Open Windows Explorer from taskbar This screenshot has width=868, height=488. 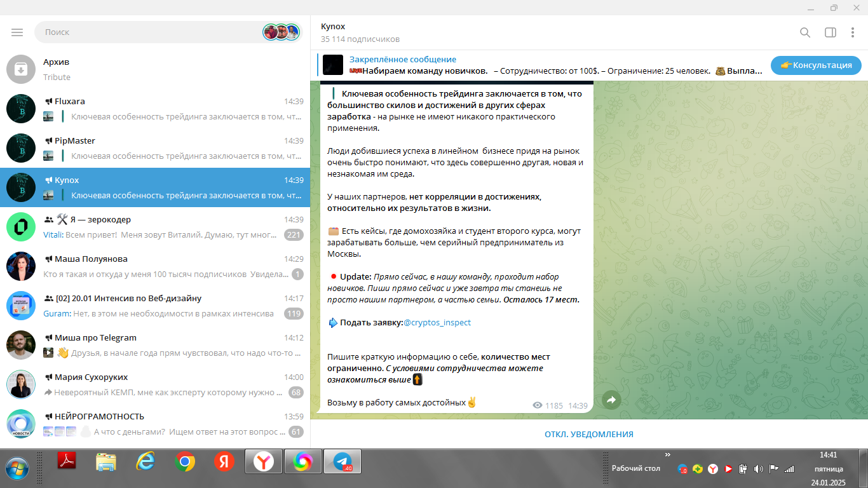pos(105,461)
